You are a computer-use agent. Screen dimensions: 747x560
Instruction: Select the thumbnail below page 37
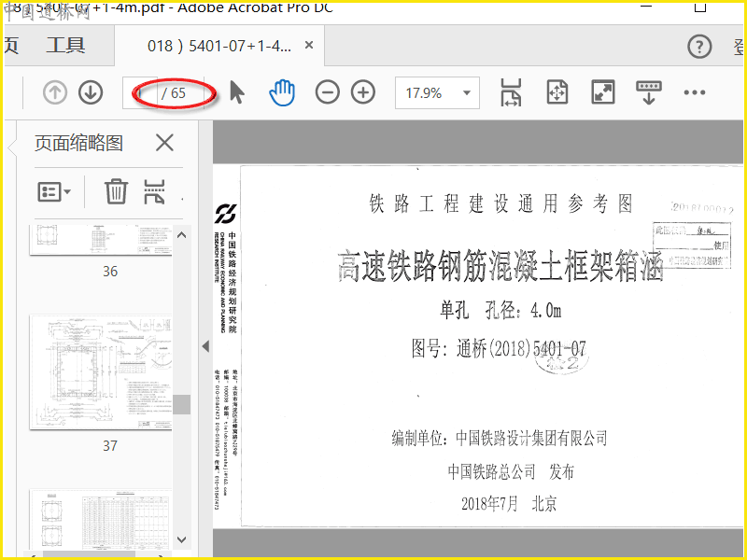[x=101, y=520]
